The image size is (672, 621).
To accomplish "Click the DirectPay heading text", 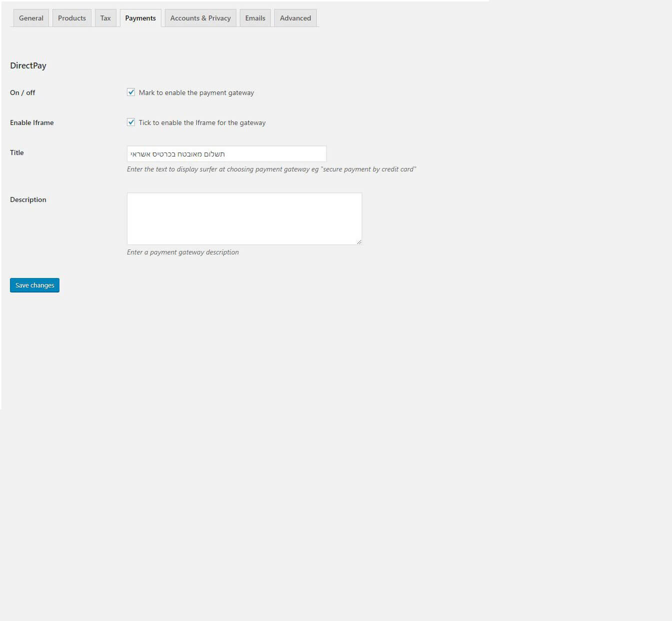I will click(x=28, y=65).
